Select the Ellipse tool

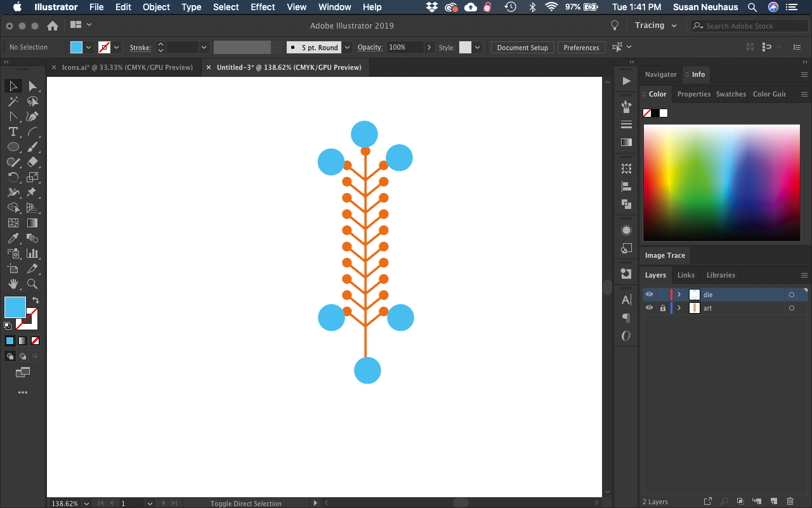click(x=13, y=147)
